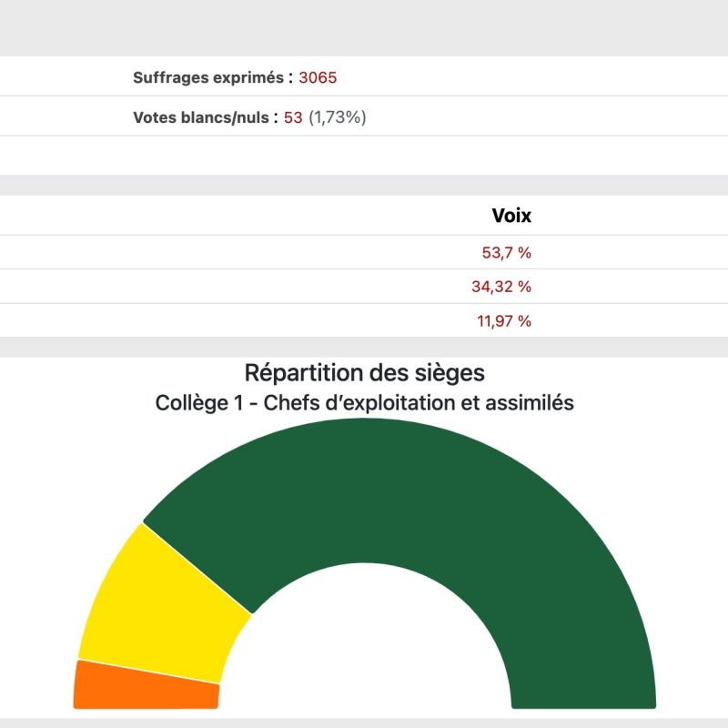728x728 pixels.
Task: Select the yellow segment of the seat chart
Action: (164, 605)
